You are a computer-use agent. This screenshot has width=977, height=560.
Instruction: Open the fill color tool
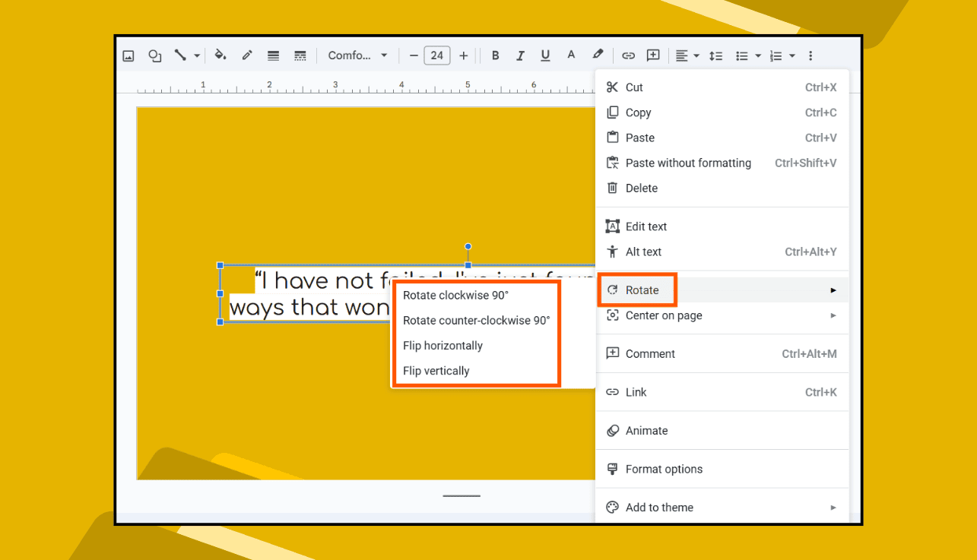pyautogui.click(x=220, y=55)
